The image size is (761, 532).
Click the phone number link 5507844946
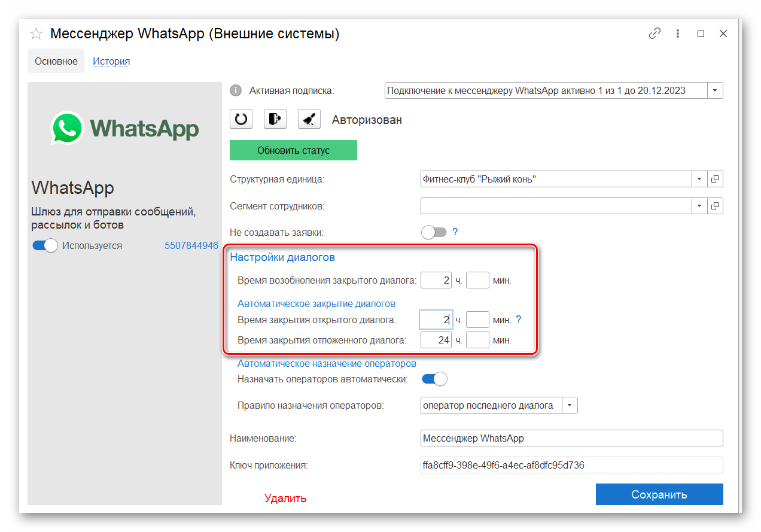pyautogui.click(x=191, y=245)
